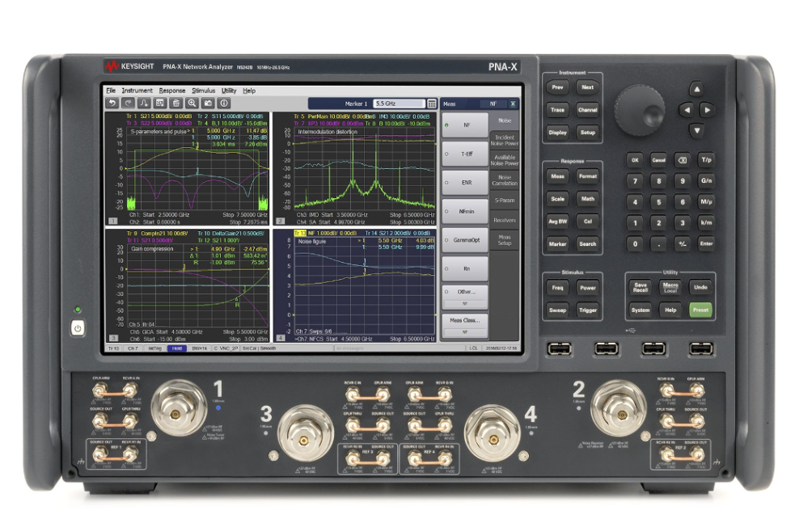Screen dimensions: 795x532
Task: Click the Zoom magnifier toolbar icon
Action: 192,103
